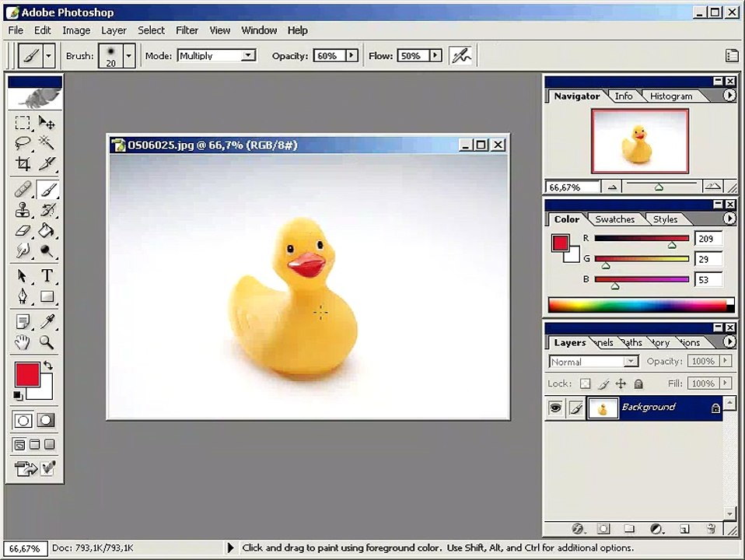Viewport: 745px width, 560px height.
Task: Select the Brush tool in toolbox
Action: pos(47,189)
